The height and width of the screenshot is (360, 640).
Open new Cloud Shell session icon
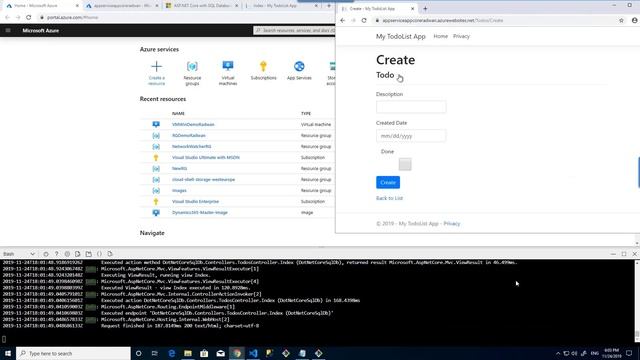pyautogui.click(x=89, y=254)
